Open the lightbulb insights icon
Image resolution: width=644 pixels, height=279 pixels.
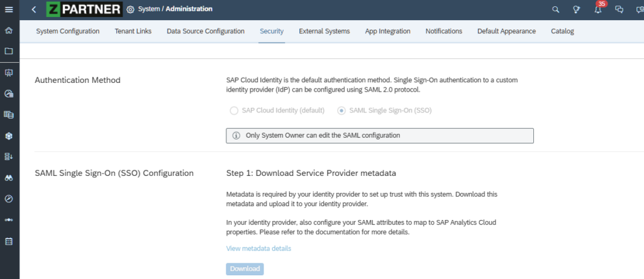[577, 9]
